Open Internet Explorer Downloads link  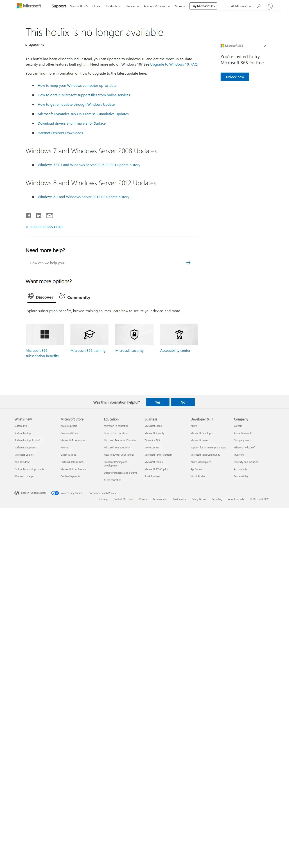click(x=60, y=133)
